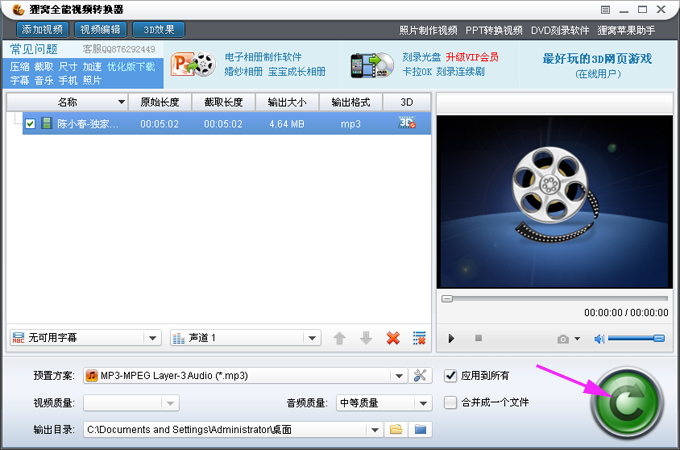Take snapshot with camera icon
The image size is (680, 450).
563,339
